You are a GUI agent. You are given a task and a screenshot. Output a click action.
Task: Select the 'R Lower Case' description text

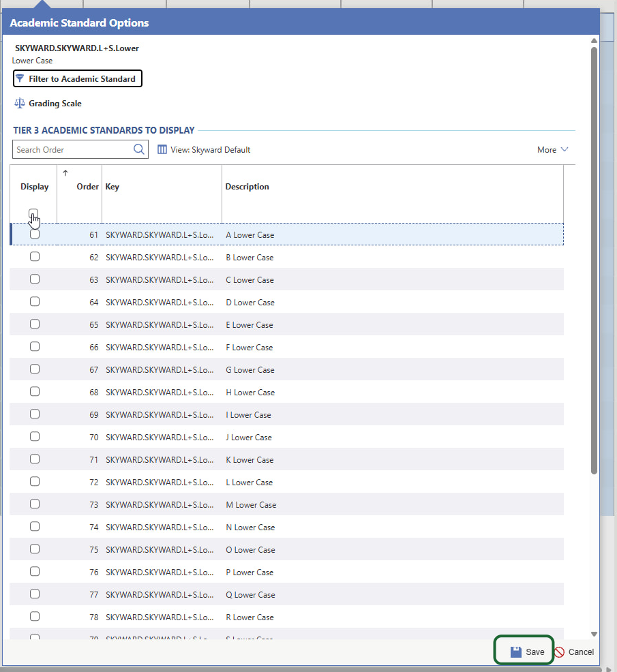pos(250,617)
